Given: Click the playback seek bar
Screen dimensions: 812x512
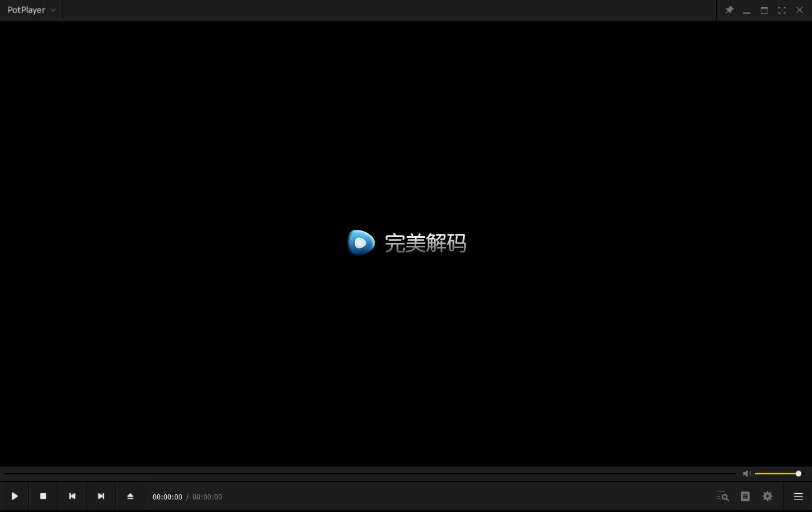Looking at the screenshot, I should 370,473.
